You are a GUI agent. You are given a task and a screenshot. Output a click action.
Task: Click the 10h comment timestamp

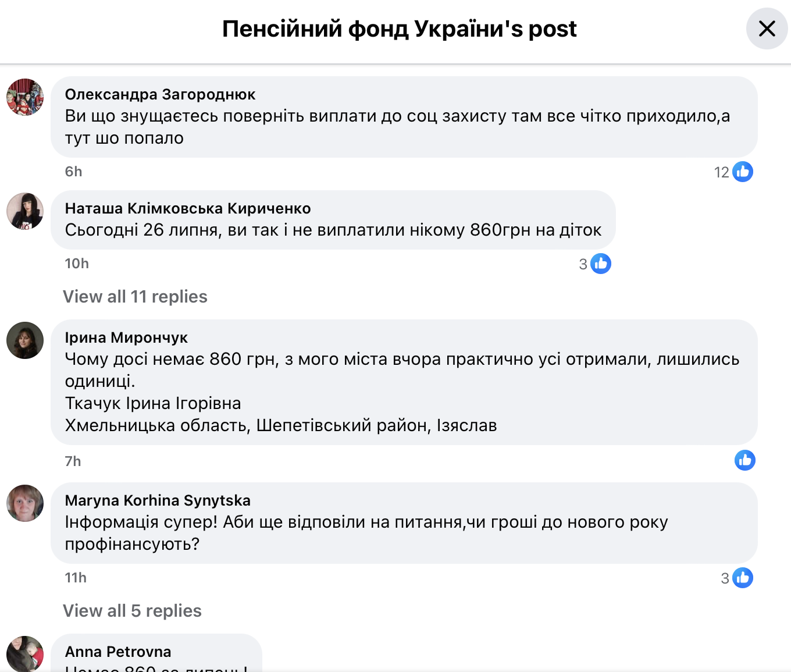(x=77, y=264)
